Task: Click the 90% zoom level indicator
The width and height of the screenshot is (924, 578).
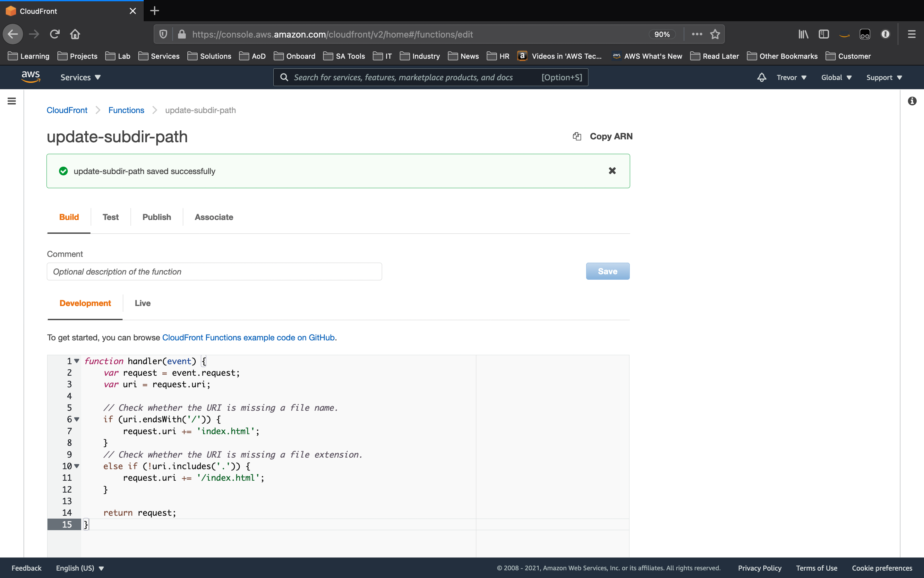Action: click(662, 34)
